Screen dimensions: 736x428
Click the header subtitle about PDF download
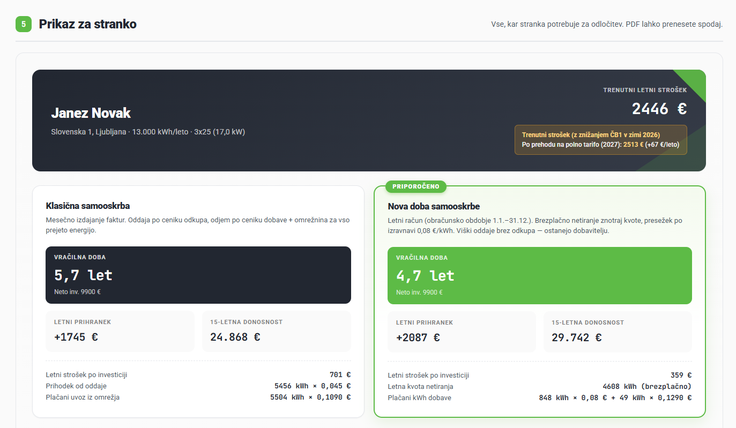[x=606, y=24]
